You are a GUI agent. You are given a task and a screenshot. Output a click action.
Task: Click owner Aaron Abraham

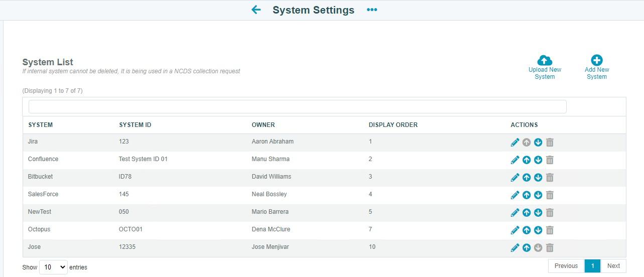[x=273, y=142]
